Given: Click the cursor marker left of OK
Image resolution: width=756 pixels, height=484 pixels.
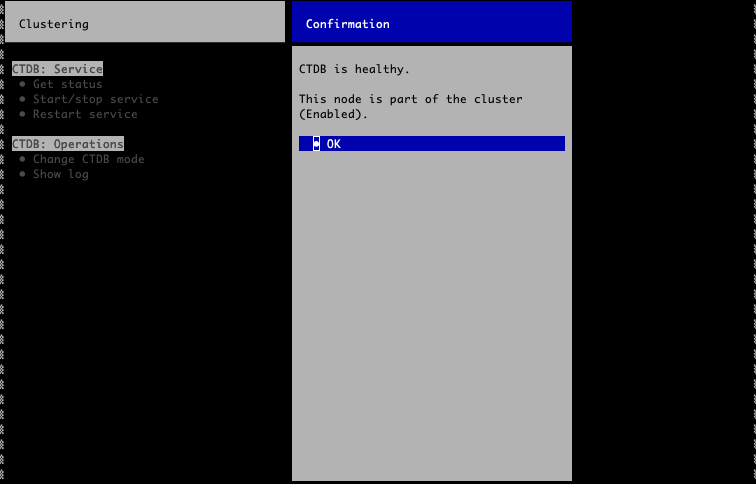Looking at the screenshot, I should (x=317, y=144).
